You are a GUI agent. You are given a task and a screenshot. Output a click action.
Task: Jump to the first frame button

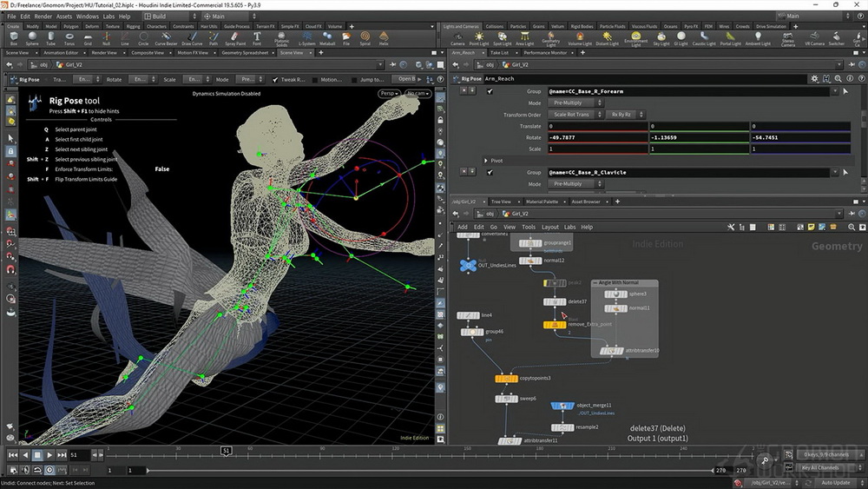12,454
